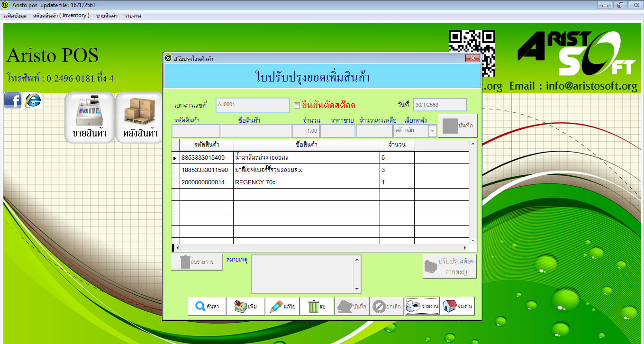Click the เอกสารเลขที่ field showing AJ0001
The width and height of the screenshot is (644, 344).
point(253,105)
